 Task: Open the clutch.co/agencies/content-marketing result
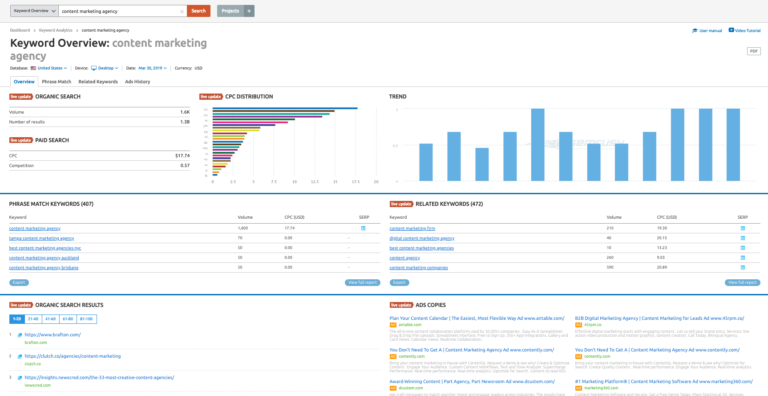coord(72,356)
